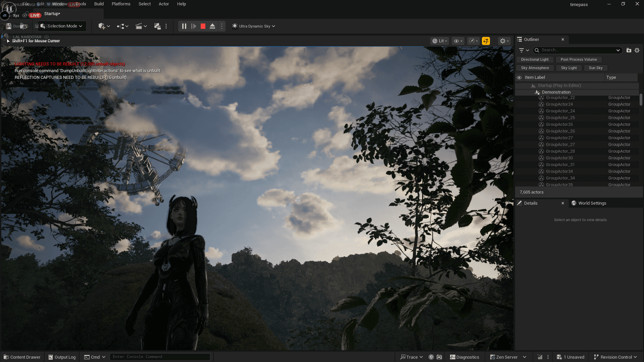
Task: Toggle the highlighted yellow viewport button
Action: (486, 41)
